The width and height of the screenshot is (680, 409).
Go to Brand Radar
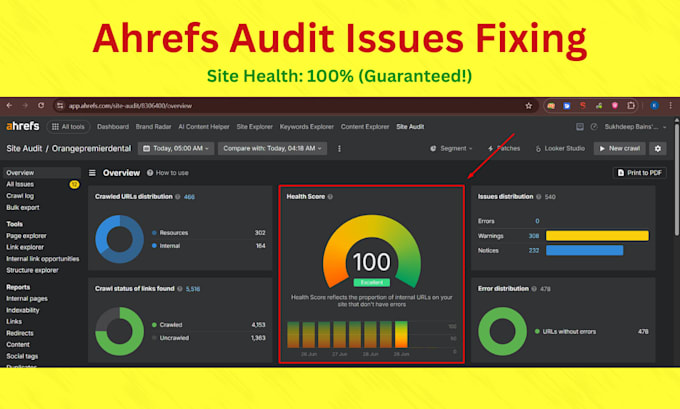(153, 127)
